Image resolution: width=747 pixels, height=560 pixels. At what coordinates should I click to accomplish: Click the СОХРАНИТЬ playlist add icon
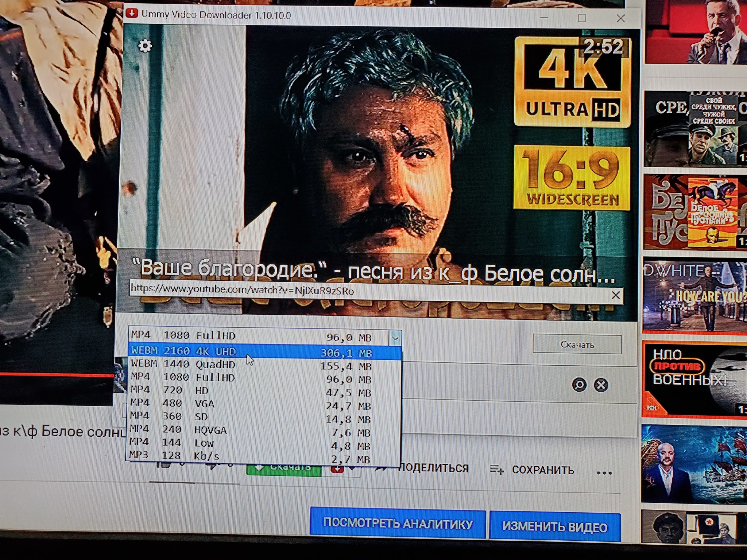497,470
